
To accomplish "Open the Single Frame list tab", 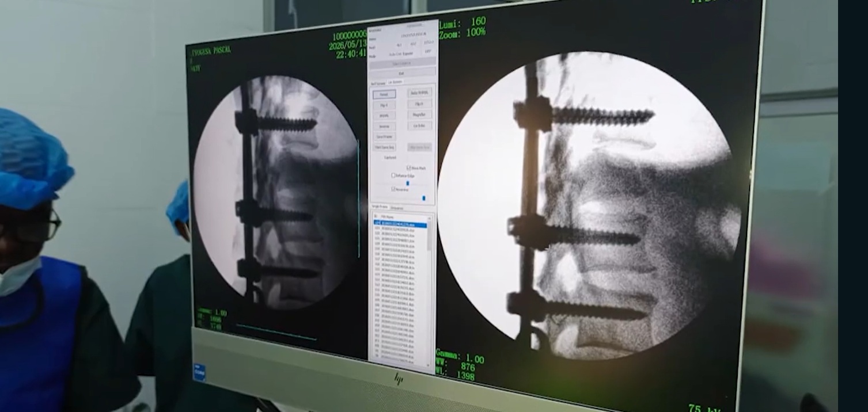I will 378,207.
